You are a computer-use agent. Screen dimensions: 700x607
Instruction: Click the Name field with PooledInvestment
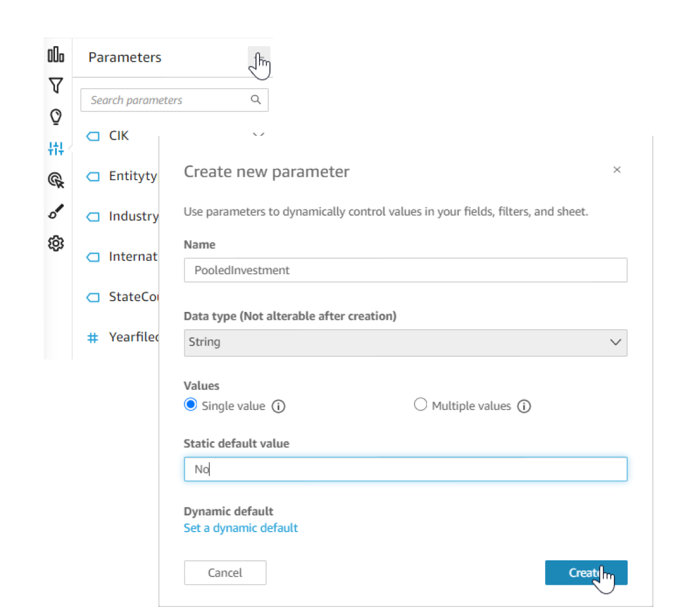pos(406,270)
